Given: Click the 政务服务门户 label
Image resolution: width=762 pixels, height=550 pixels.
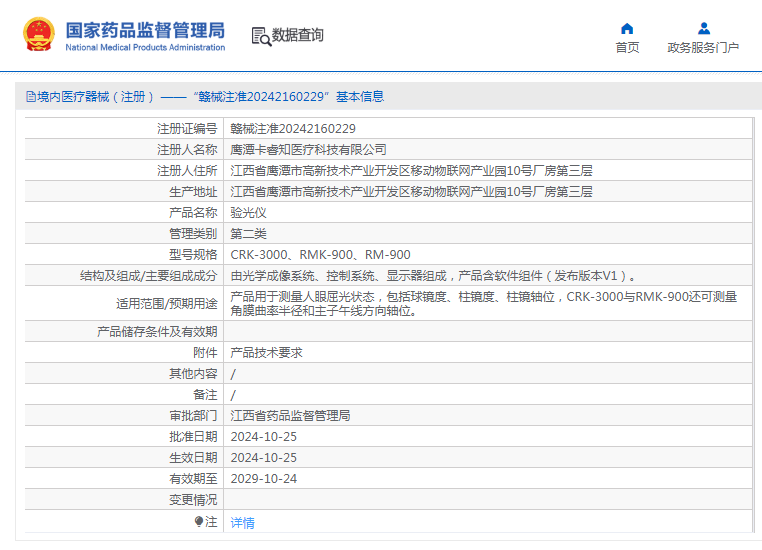Looking at the screenshot, I should point(703,48).
